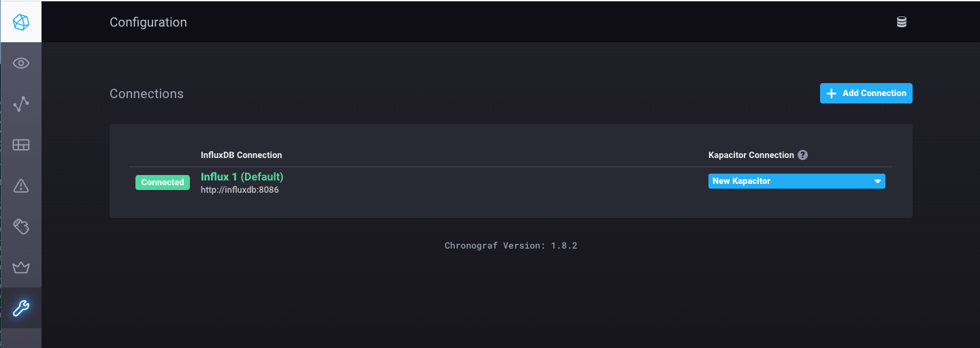Click the green Connected status badge
980x348 pixels.
[x=163, y=183]
